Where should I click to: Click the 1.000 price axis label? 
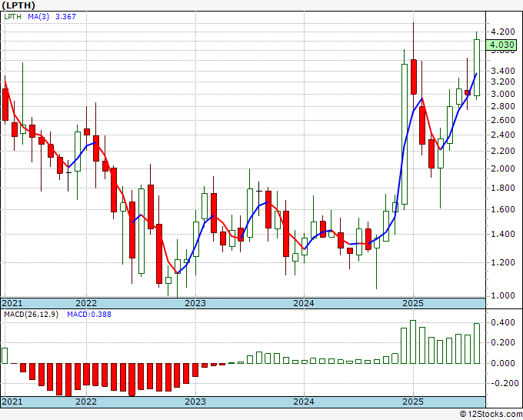[x=502, y=295]
